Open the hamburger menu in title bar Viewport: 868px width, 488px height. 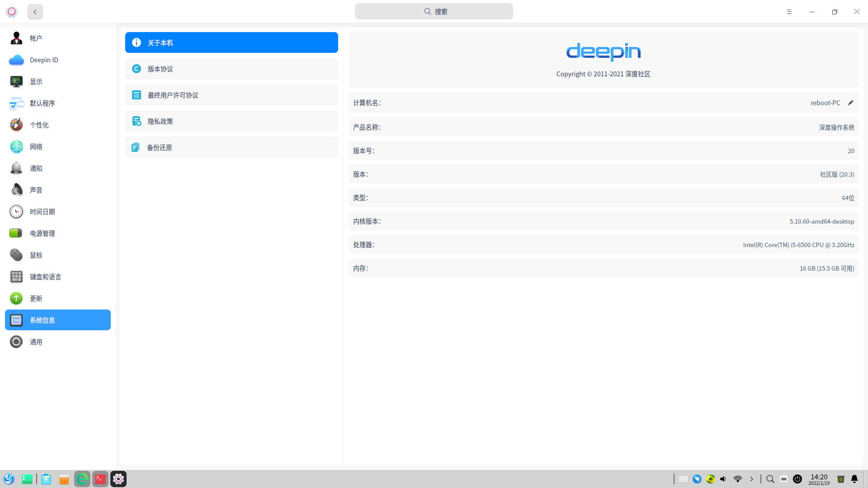pos(789,12)
